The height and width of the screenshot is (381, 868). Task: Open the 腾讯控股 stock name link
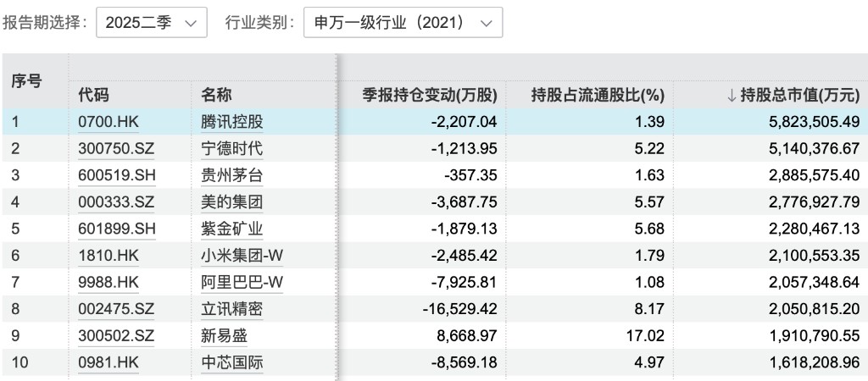pyautogui.click(x=232, y=122)
